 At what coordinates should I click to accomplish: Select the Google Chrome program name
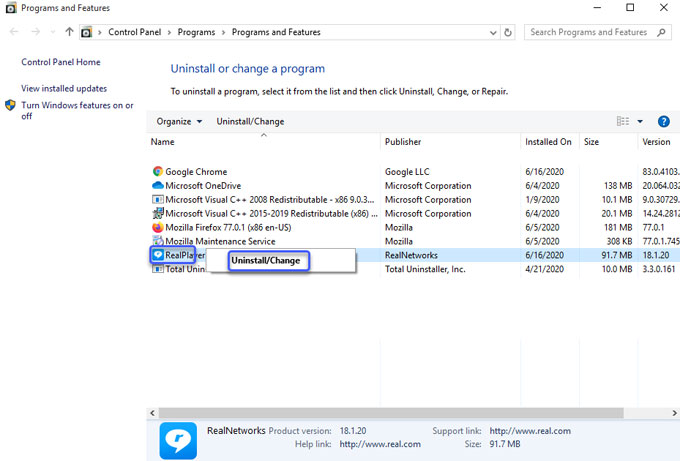pos(196,172)
